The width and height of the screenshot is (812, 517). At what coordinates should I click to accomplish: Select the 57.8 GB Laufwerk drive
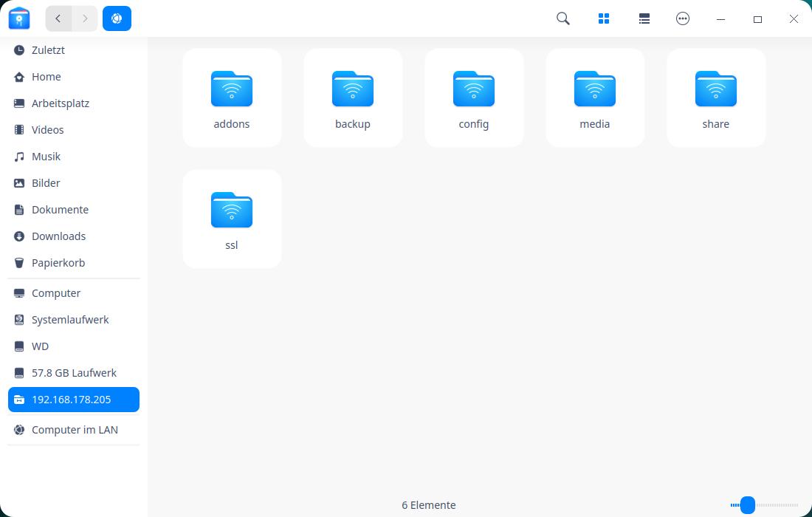(74, 373)
